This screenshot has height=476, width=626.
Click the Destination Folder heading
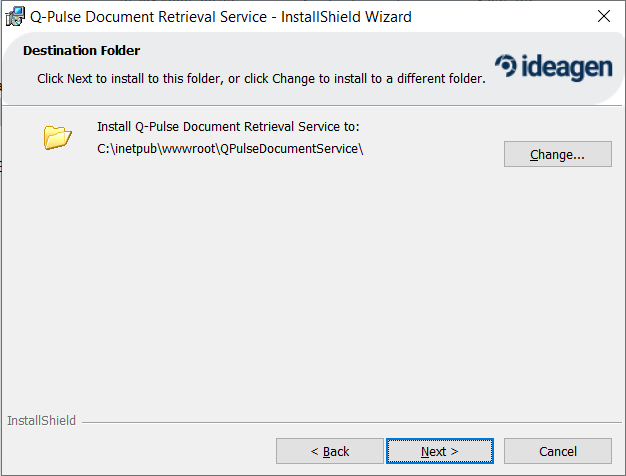(81, 51)
